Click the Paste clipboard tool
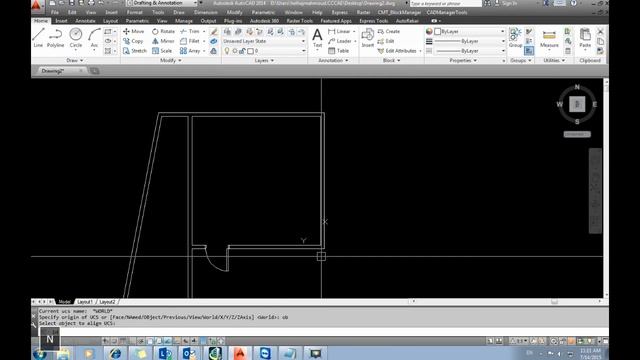The image size is (640, 360). [x=585, y=38]
